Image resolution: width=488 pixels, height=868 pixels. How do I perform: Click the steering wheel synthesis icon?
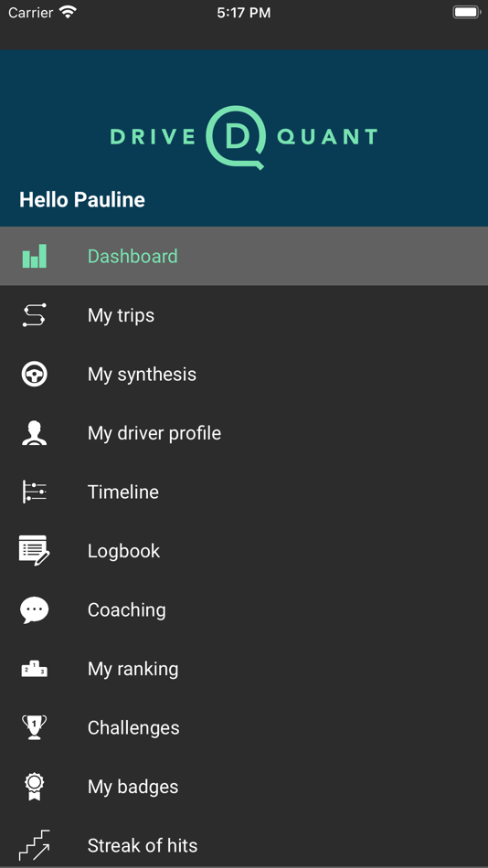pos(35,375)
